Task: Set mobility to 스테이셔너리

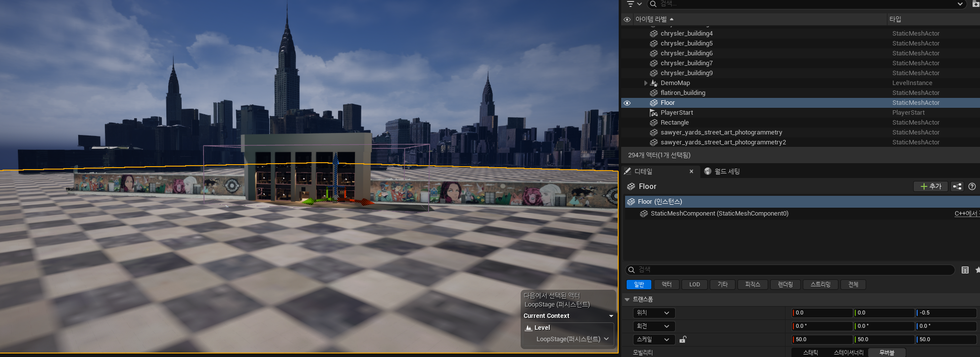Action: pos(849,353)
